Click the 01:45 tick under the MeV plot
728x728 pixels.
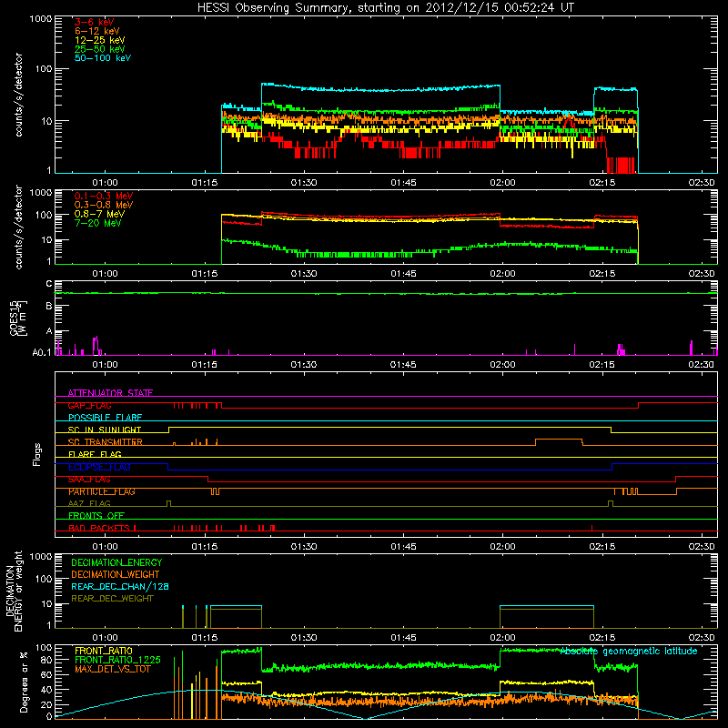coord(403,274)
